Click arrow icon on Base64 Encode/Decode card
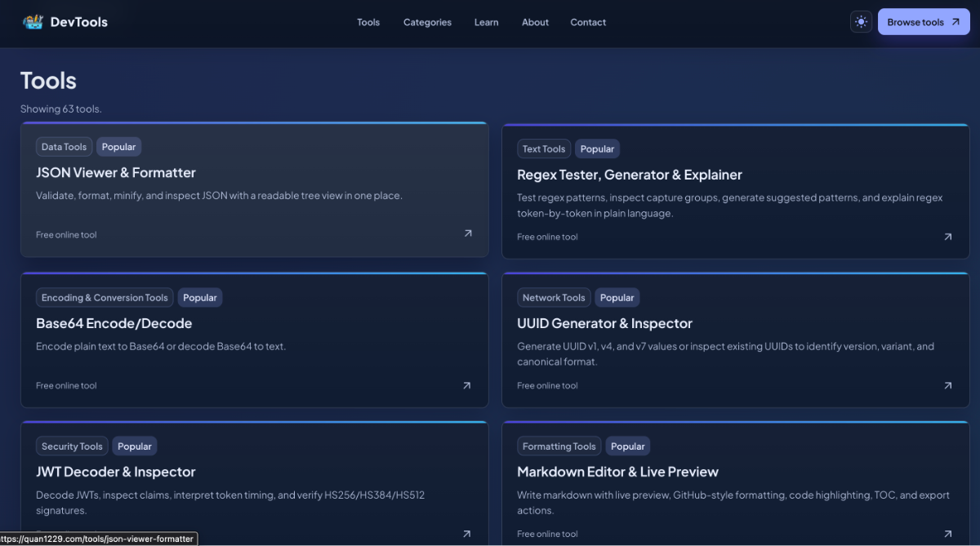The height and width of the screenshot is (546, 980). 467,385
